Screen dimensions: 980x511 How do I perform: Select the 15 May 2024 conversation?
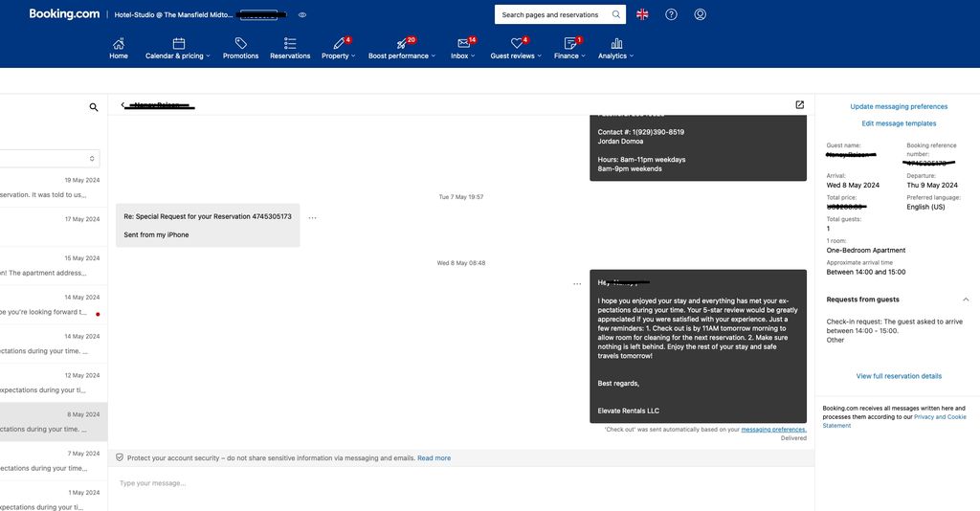(x=54, y=266)
